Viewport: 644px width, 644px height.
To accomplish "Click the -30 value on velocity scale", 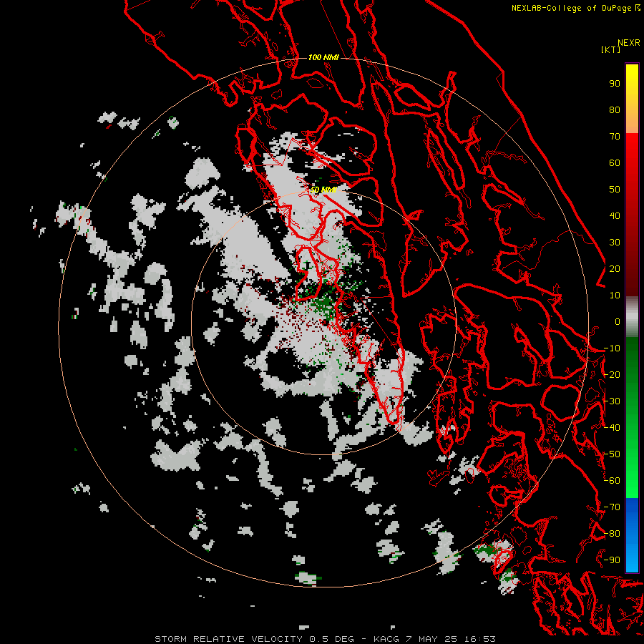I will click(612, 401).
